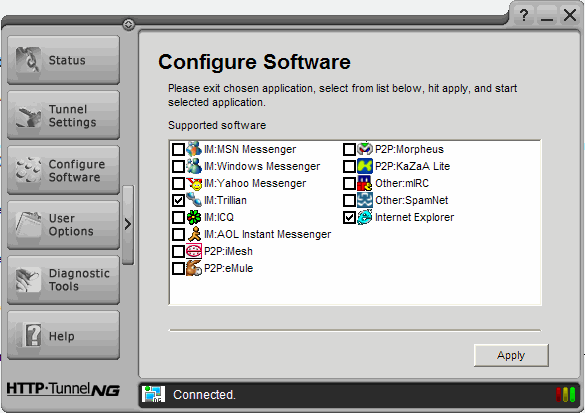Click the P2P:eMule label

[228, 268]
